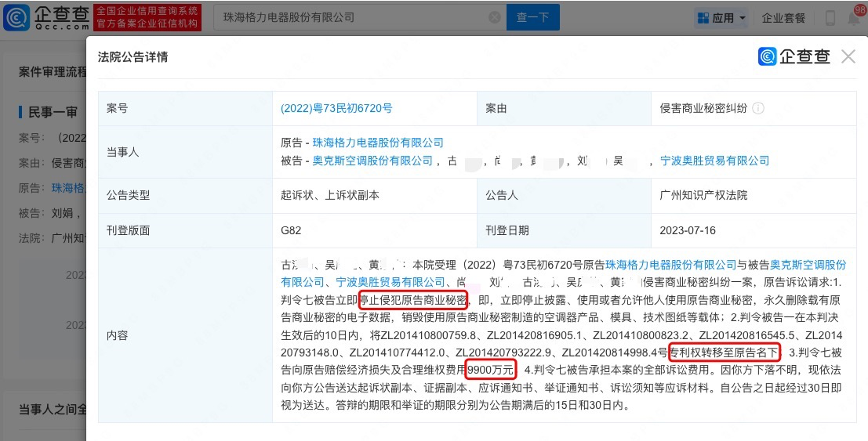Image resolution: width=868 pixels, height=441 pixels.
Task: Click info icon next to 侵害商业秘密纠纷
Action: click(x=758, y=108)
